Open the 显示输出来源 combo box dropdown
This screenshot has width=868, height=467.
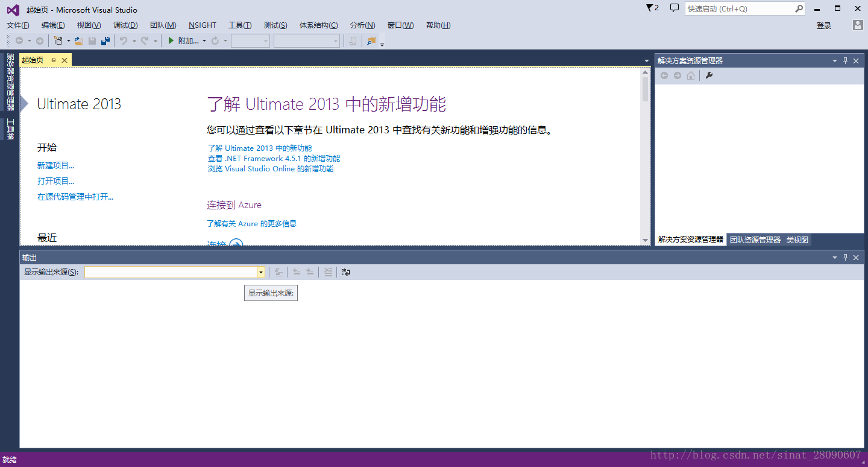pyautogui.click(x=260, y=272)
